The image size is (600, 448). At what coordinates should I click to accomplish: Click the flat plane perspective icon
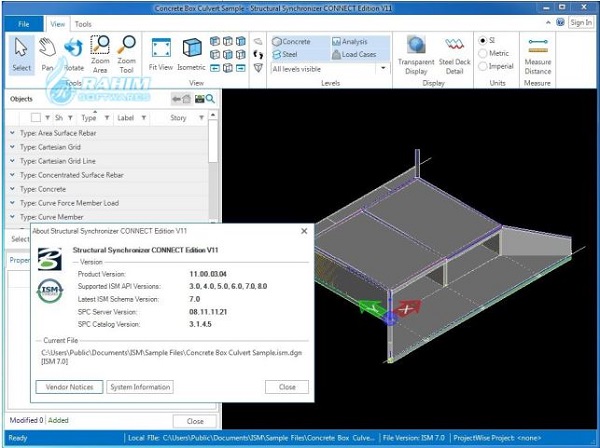pyautogui.click(x=258, y=41)
